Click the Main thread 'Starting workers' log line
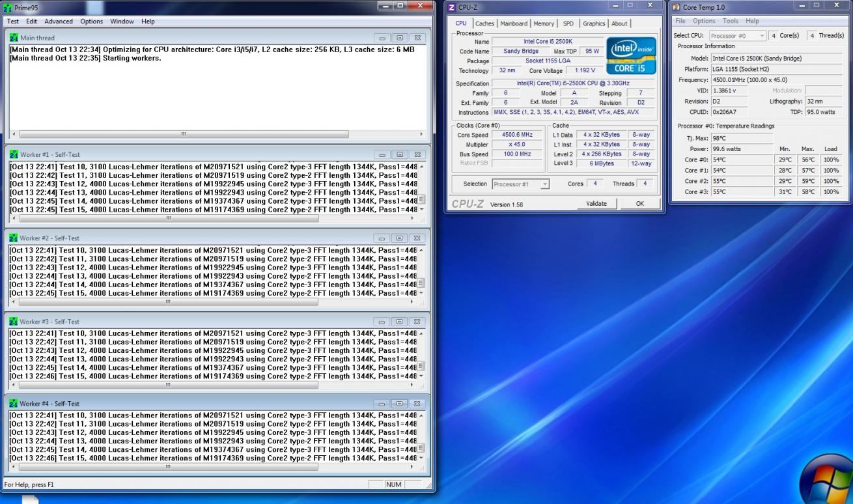 85,58
